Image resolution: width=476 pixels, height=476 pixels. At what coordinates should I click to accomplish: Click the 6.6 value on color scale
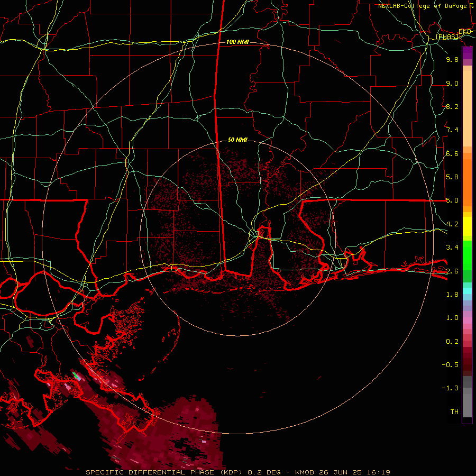pyautogui.click(x=452, y=153)
